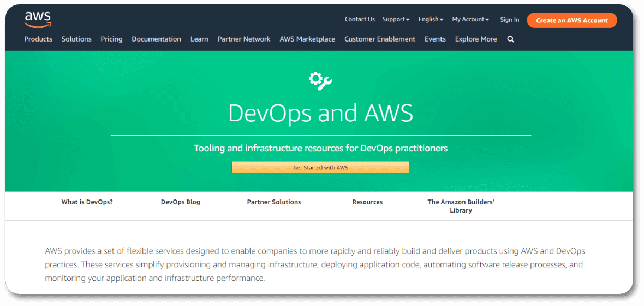Click Create an AWS Account button
Viewport: 644px width, 306px height.
click(572, 20)
